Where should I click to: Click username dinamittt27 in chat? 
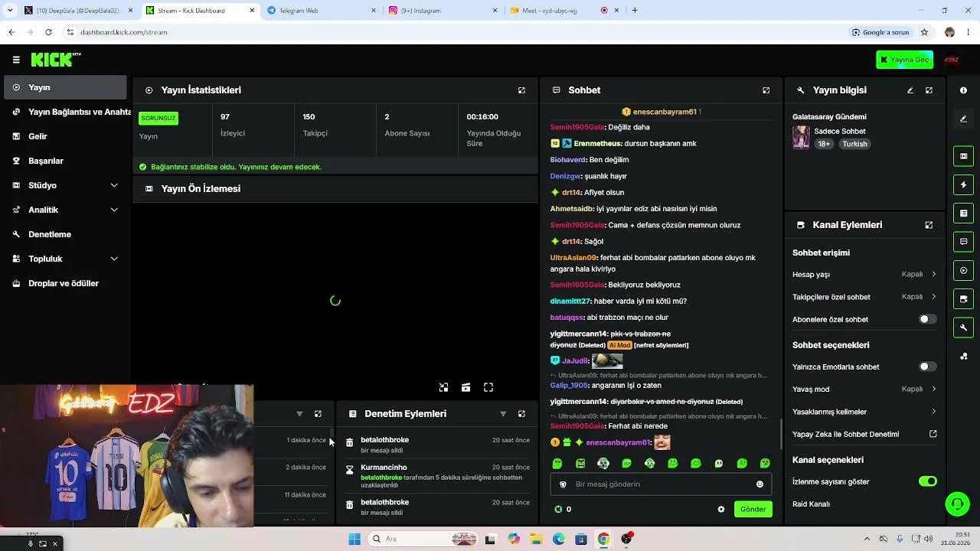pyautogui.click(x=570, y=302)
